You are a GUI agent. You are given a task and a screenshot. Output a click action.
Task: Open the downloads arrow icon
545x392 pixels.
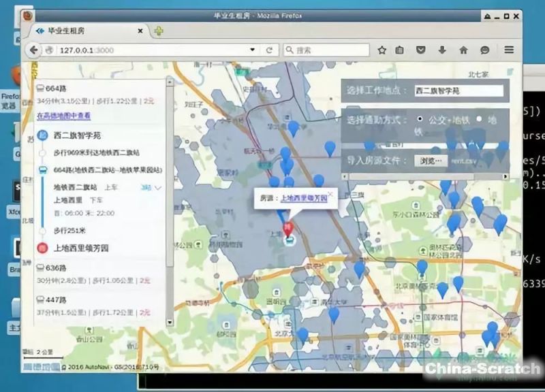442,50
